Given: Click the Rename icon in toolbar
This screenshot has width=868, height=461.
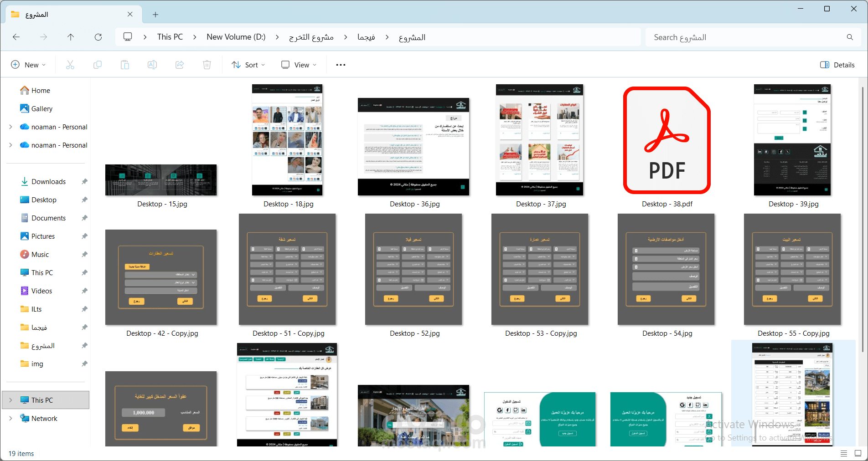Looking at the screenshot, I should [152, 65].
